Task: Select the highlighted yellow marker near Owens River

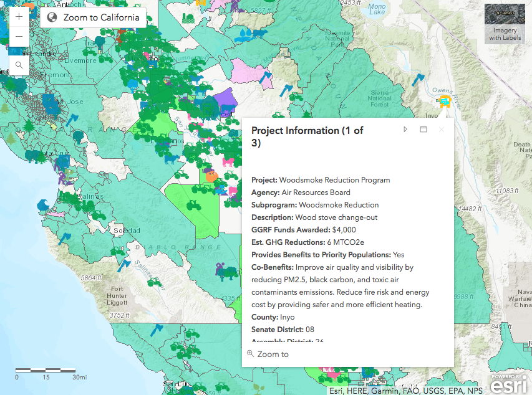Action: [x=444, y=101]
